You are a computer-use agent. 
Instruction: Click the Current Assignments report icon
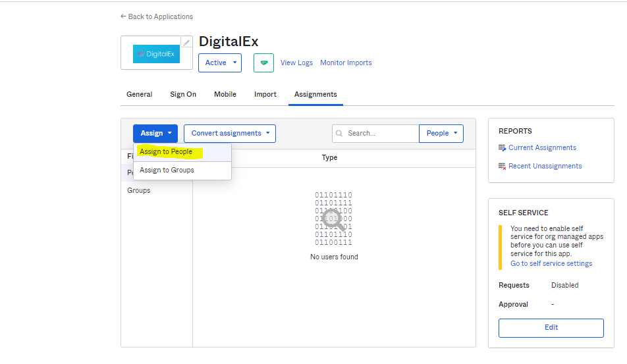tap(503, 148)
